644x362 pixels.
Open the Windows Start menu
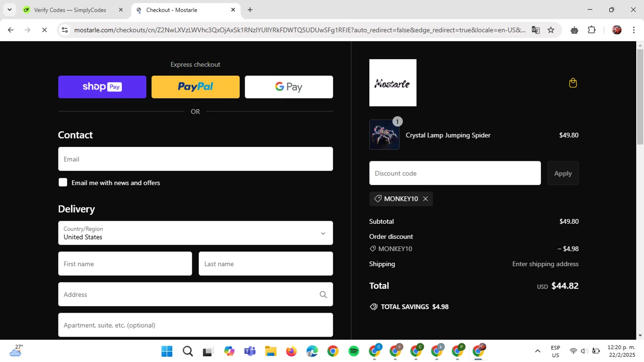tap(167, 351)
